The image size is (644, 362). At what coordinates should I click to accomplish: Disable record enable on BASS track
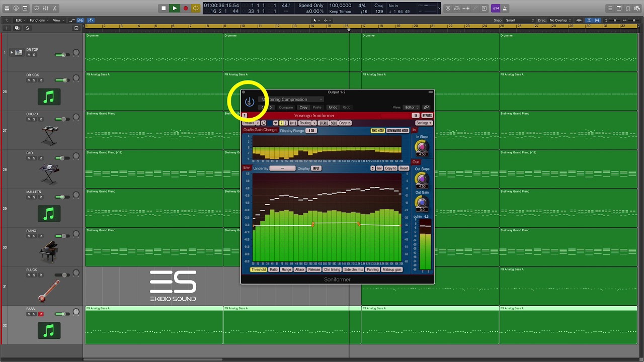pyautogui.click(x=41, y=314)
